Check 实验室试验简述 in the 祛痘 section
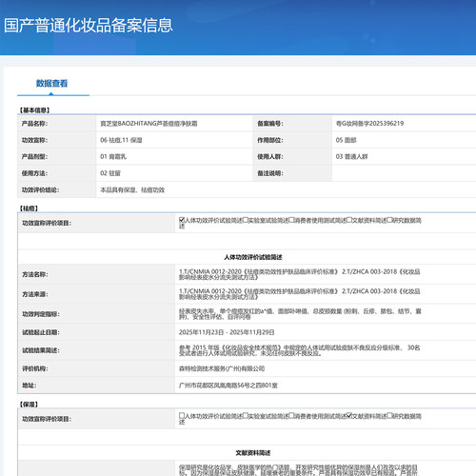 pos(246,220)
